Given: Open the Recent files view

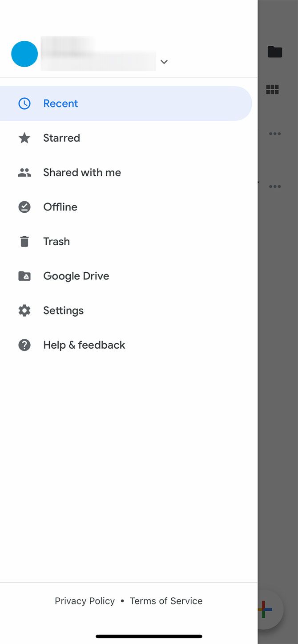Looking at the screenshot, I should [126, 103].
